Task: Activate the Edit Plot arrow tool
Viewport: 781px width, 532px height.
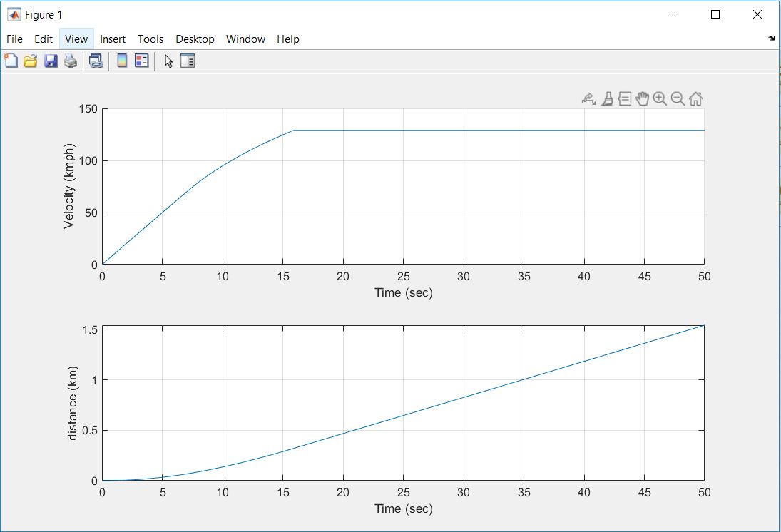Action: click(168, 61)
